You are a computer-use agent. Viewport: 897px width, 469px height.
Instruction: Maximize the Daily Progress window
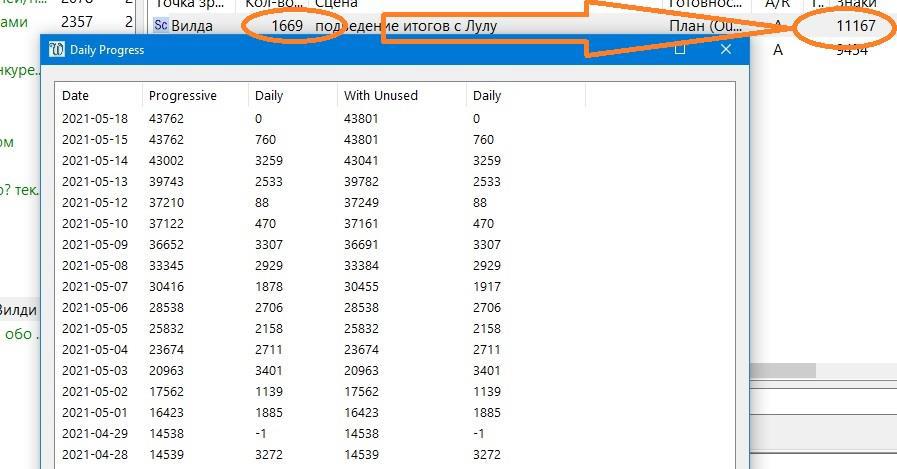[680, 49]
